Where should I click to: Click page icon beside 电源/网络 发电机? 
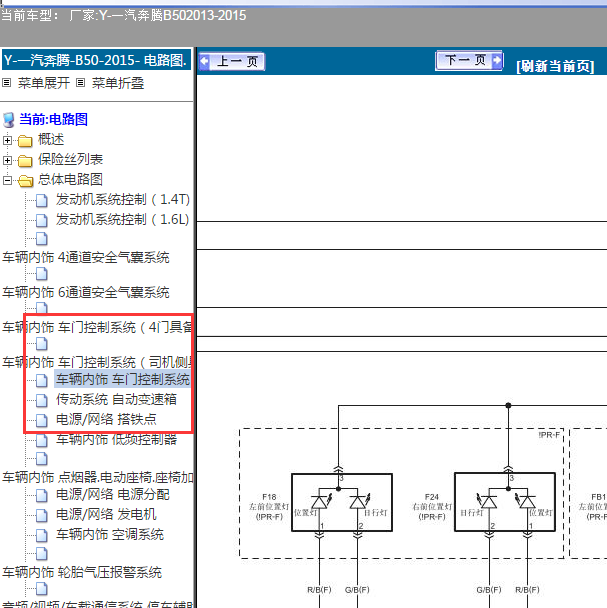pyautogui.click(x=42, y=515)
